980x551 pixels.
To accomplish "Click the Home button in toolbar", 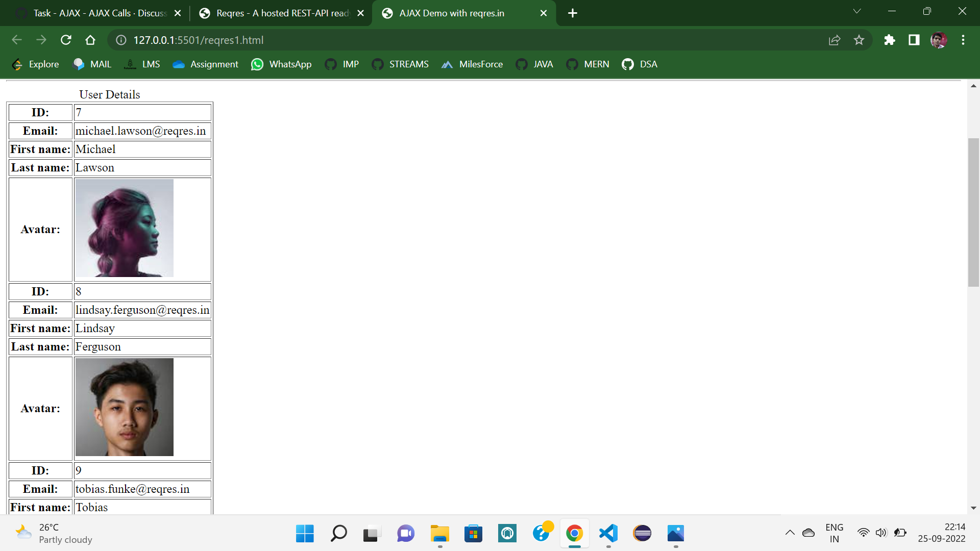I will point(90,40).
